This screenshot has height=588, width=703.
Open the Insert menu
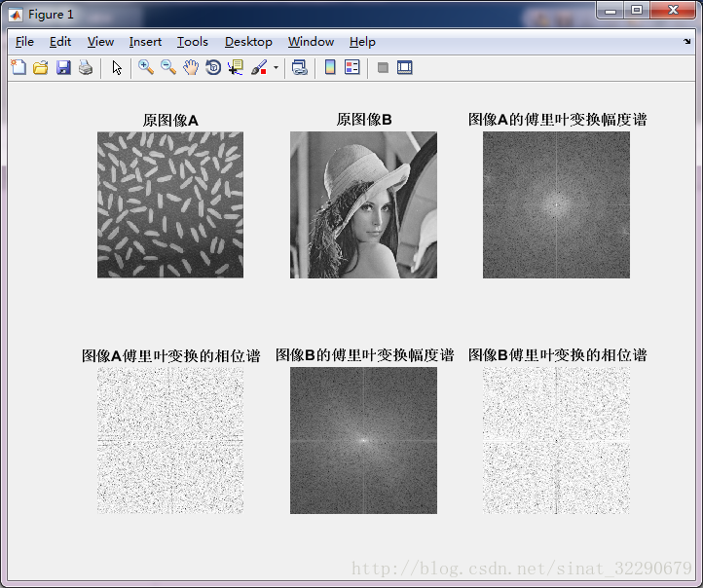coord(145,42)
